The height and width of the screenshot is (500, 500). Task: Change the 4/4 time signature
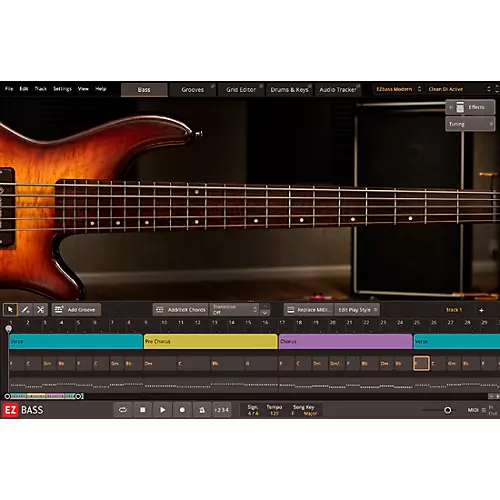point(253,413)
